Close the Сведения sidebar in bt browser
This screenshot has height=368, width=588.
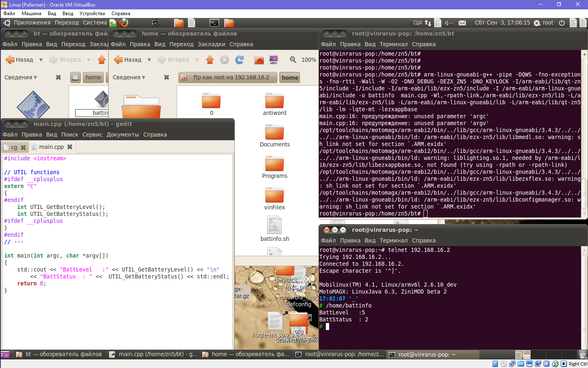click(x=58, y=77)
